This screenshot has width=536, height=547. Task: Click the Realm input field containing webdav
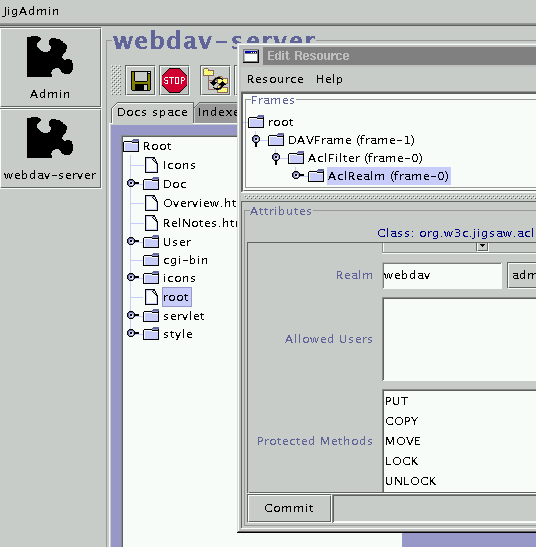[442, 276]
